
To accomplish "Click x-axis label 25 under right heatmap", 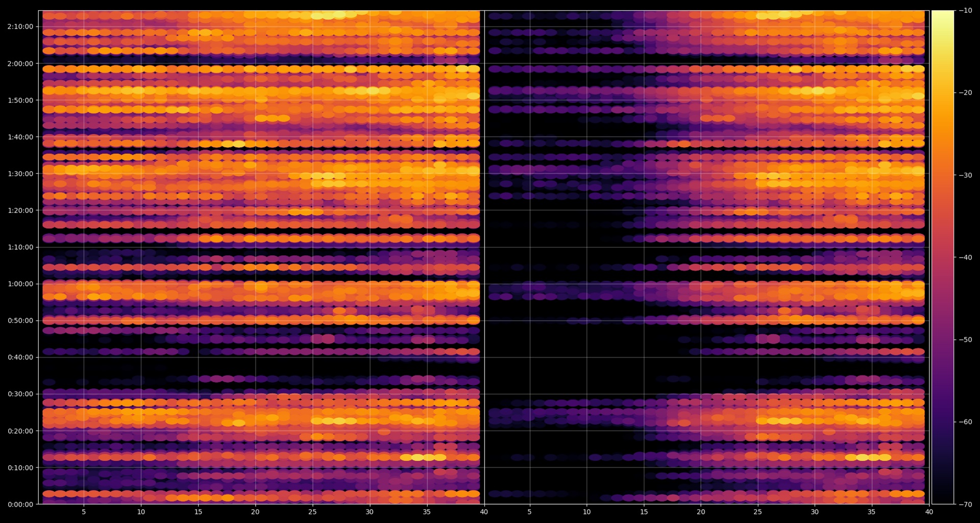I will pos(757,512).
